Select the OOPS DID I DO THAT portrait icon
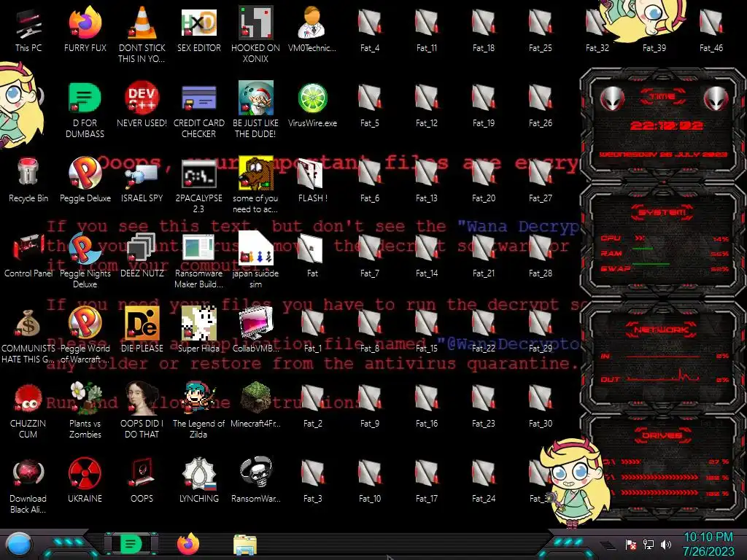 click(142, 410)
